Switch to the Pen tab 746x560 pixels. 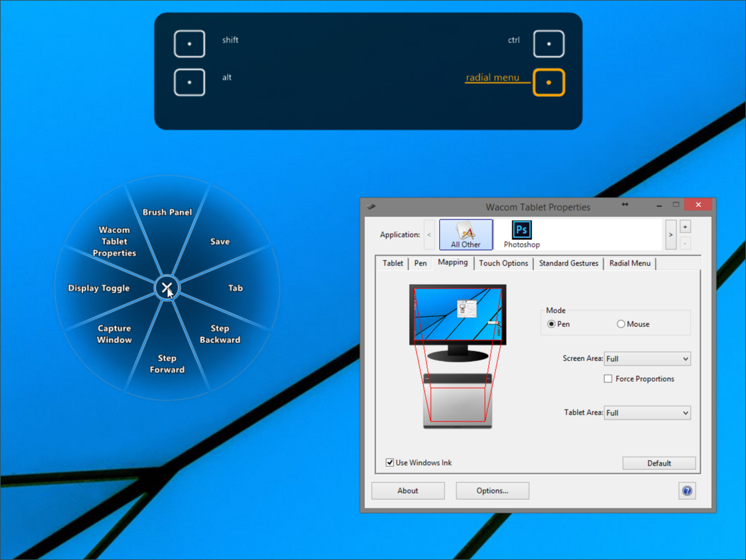tap(421, 264)
